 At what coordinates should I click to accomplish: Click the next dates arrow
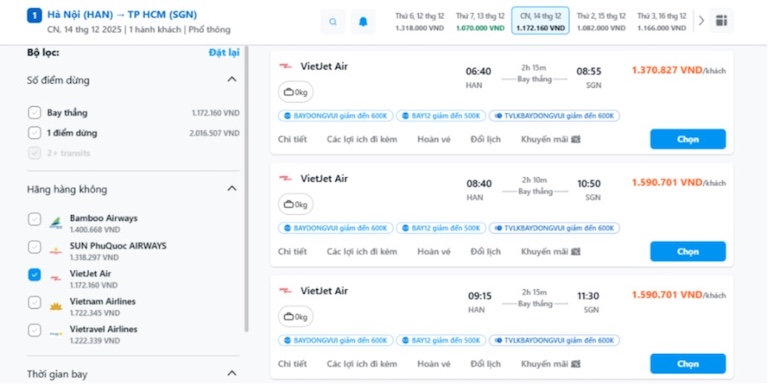pos(701,21)
